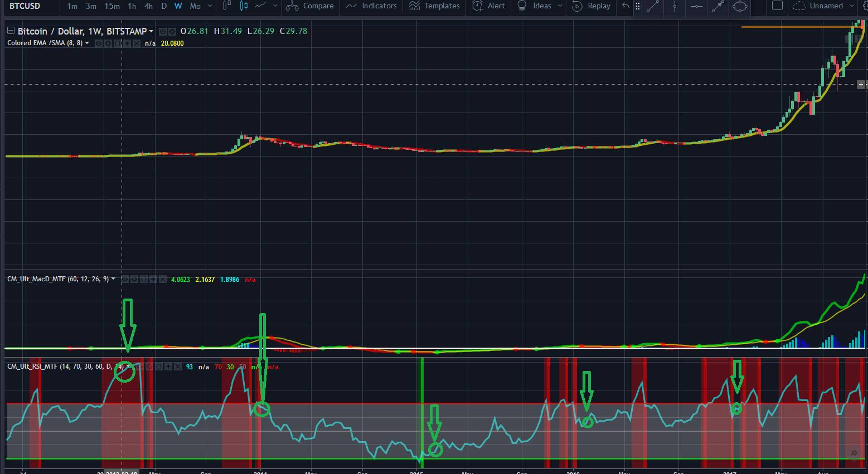Jump to the most recent bar arrows
The image size is (868, 474).
(854, 453)
